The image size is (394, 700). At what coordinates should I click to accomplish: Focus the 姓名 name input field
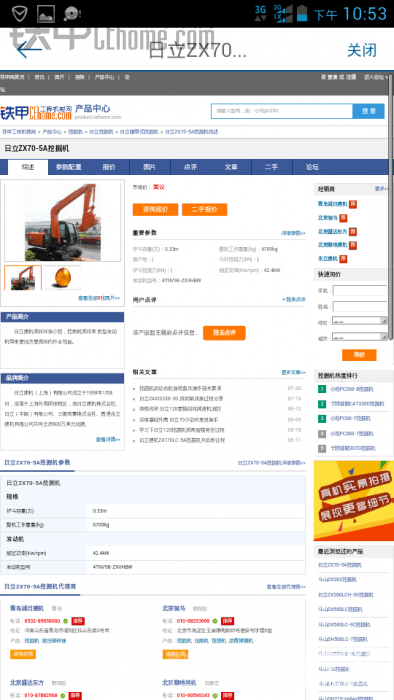point(360,307)
